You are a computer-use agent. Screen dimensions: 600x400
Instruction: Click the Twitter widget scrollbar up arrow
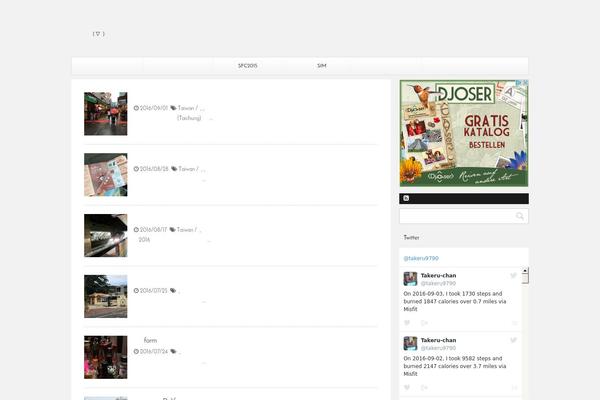[525, 270]
